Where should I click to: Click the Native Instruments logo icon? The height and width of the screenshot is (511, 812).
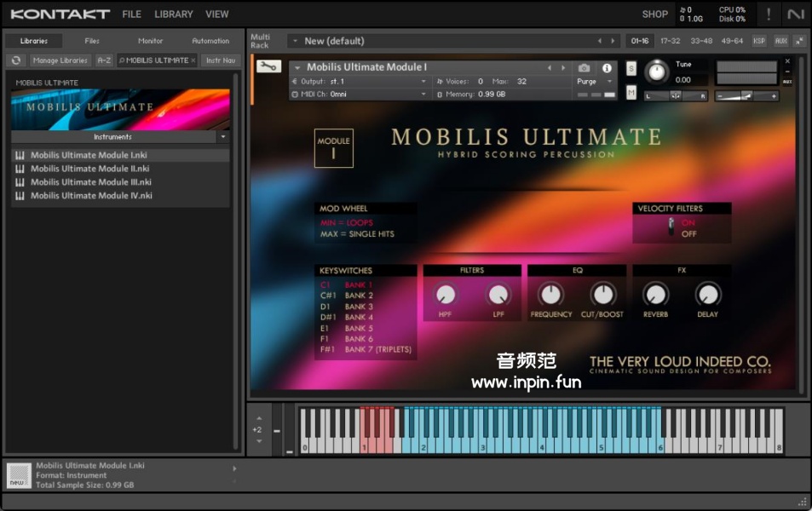pyautogui.click(x=796, y=14)
